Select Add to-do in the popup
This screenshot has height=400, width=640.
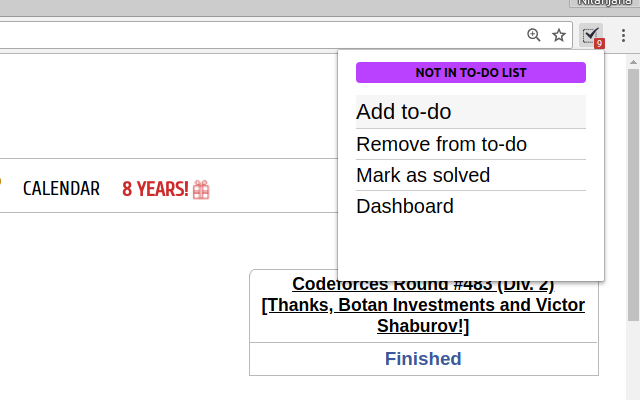tap(471, 111)
